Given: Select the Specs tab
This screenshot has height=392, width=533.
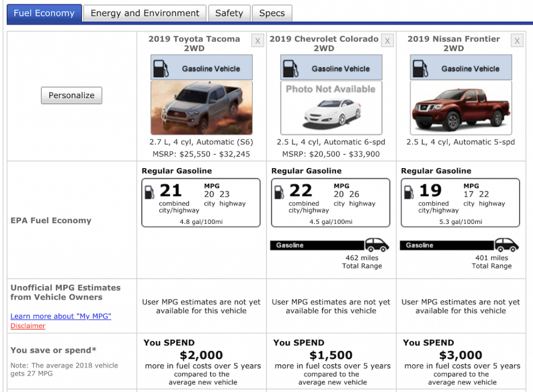Looking at the screenshot, I should tap(272, 14).
